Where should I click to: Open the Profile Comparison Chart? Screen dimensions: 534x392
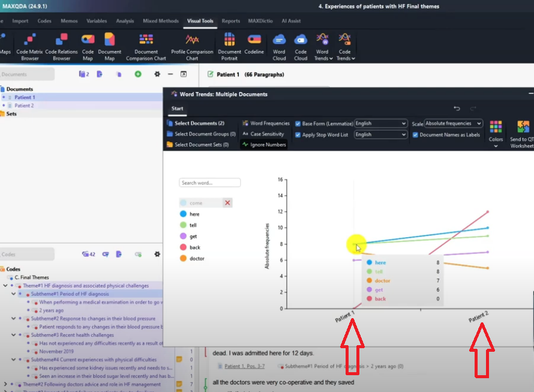pyautogui.click(x=192, y=47)
